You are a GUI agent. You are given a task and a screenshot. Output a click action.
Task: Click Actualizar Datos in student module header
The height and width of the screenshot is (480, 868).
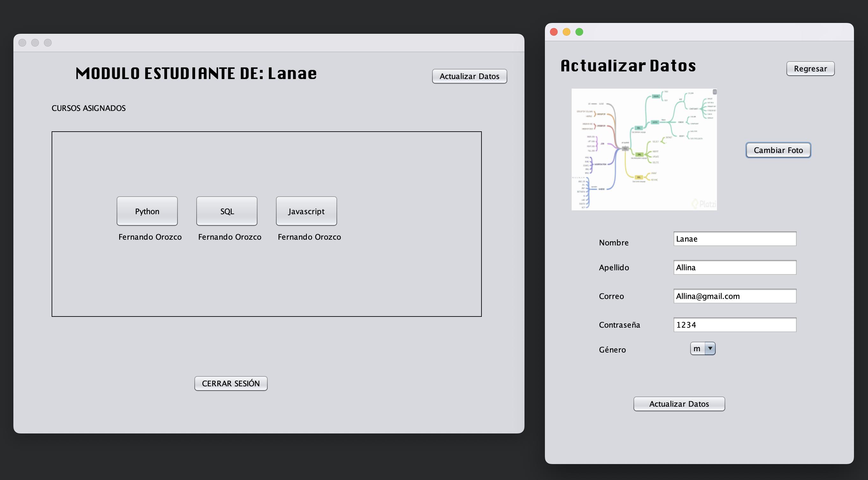coord(469,76)
